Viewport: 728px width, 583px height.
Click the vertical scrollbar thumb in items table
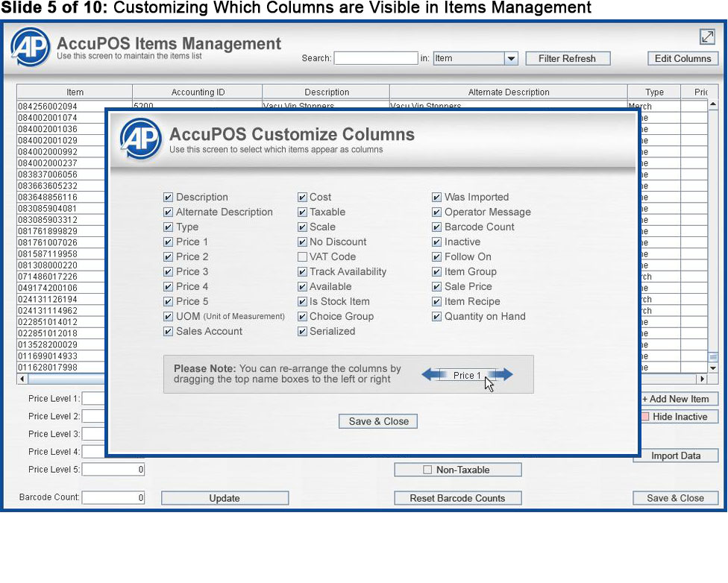[x=712, y=357]
